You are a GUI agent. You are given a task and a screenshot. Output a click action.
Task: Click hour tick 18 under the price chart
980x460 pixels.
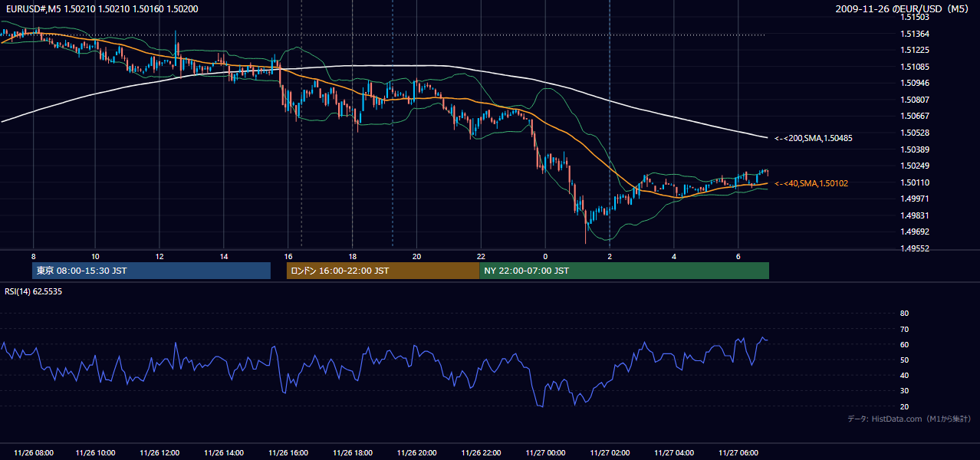click(353, 256)
